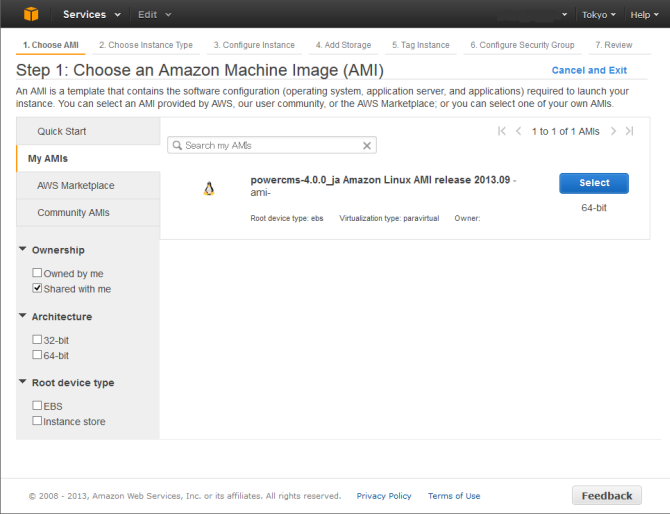Image resolution: width=670 pixels, height=514 pixels.
Task: Go to step 7. Review
Action: point(614,45)
